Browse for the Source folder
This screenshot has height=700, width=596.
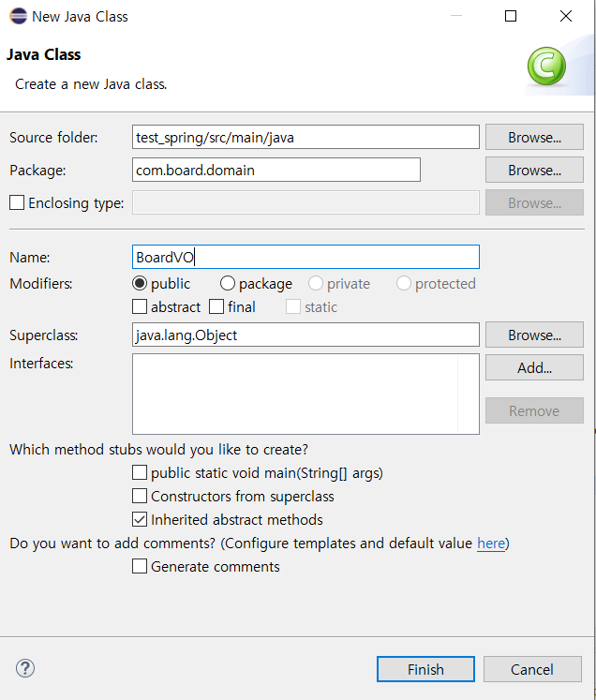[x=534, y=137]
